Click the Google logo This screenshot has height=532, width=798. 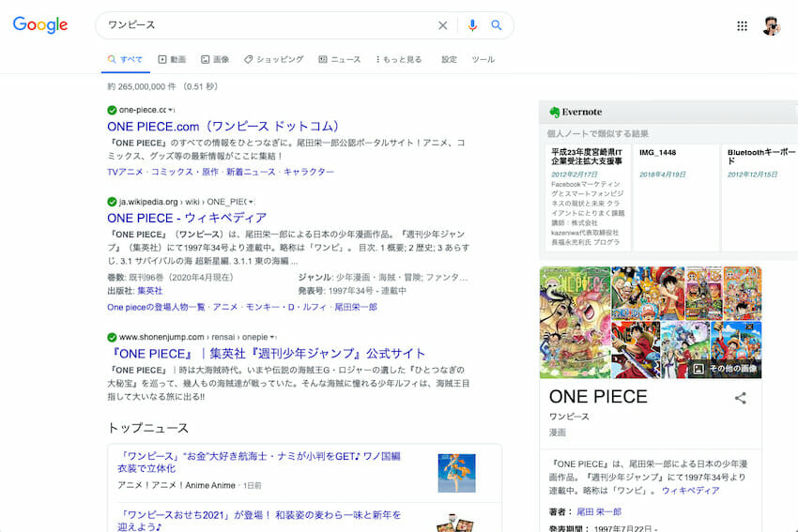point(40,24)
